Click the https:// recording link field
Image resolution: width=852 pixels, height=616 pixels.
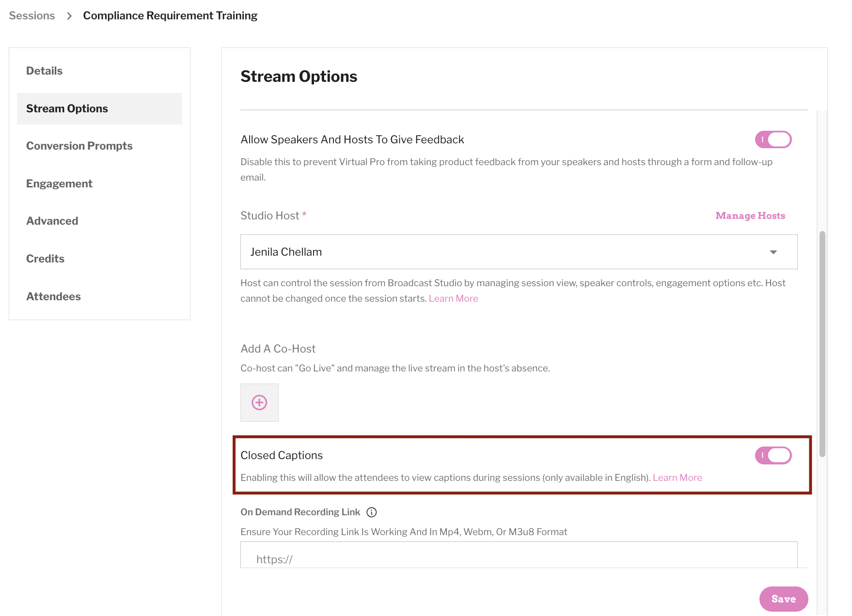[519, 555]
